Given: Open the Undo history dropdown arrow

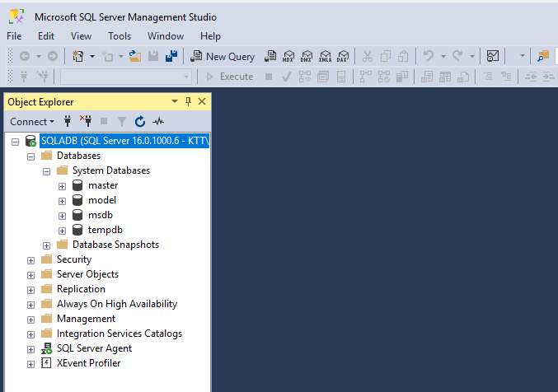Looking at the screenshot, I should pos(443,56).
